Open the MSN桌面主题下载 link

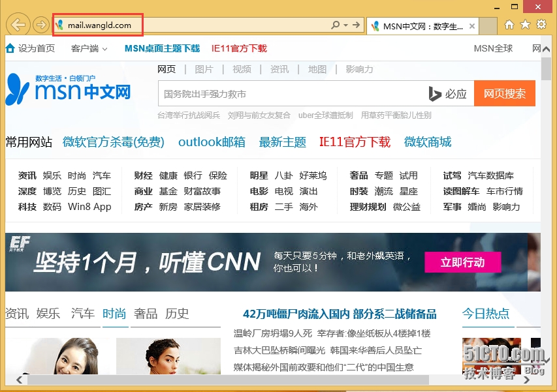point(163,49)
